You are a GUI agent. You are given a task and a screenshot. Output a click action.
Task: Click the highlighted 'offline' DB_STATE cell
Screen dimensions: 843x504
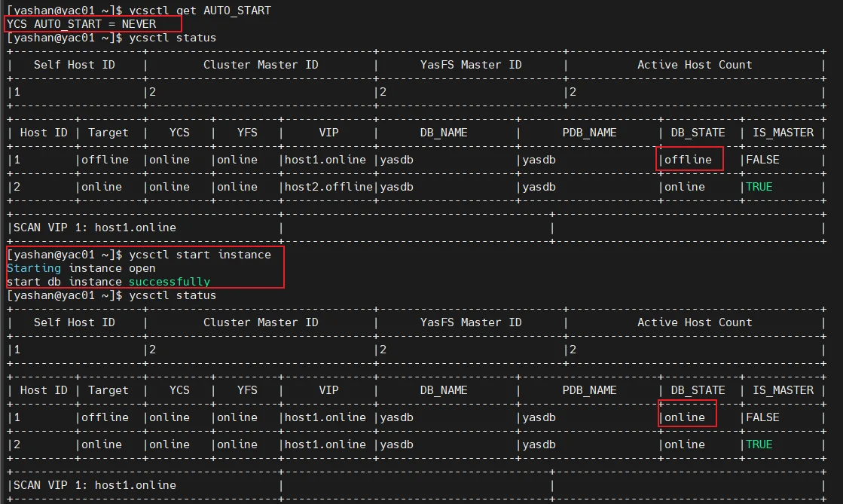coord(688,160)
